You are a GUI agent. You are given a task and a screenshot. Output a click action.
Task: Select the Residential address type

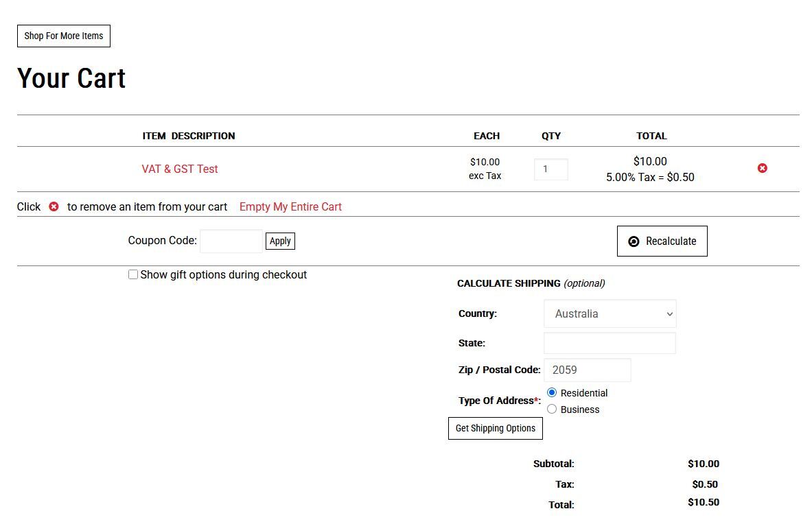pyautogui.click(x=552, y=392)
